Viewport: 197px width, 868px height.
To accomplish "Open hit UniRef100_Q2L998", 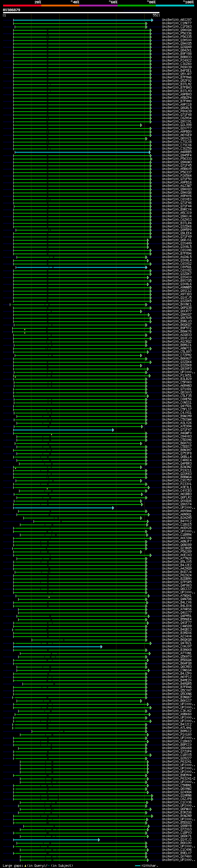I will tap(176, 125).
